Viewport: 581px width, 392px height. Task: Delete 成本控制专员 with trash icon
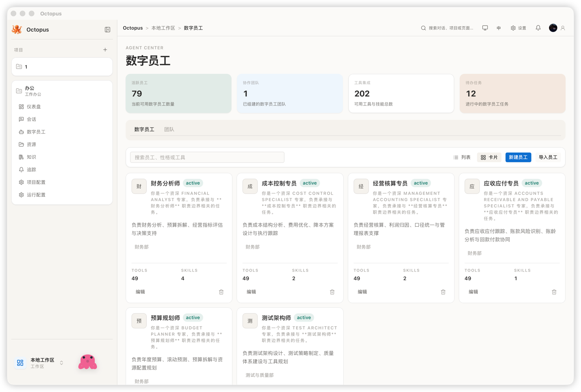[x=332, y=292]
